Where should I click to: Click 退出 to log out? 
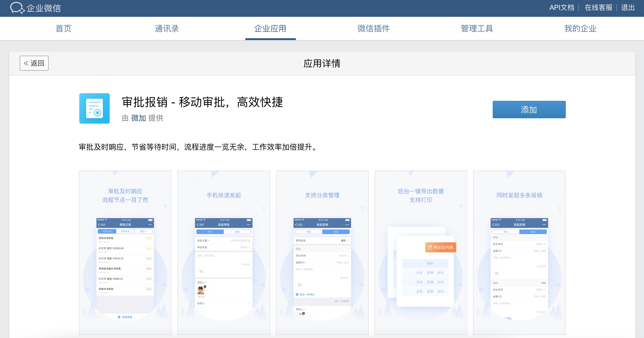pos(628,8)
